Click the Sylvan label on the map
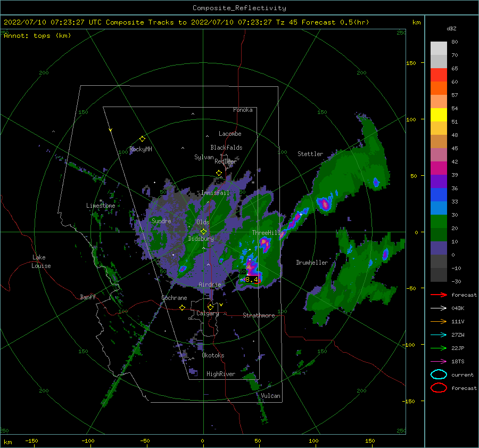This screenshot has height=448, width=479. coord(204,157)
